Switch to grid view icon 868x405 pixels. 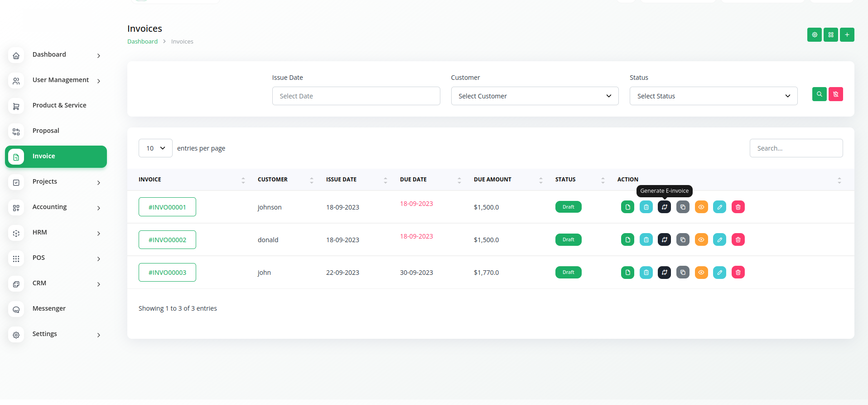click(830, 35)
